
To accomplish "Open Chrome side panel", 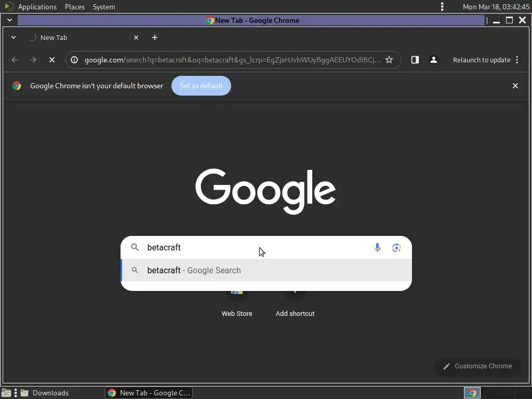I will point(415,60).
